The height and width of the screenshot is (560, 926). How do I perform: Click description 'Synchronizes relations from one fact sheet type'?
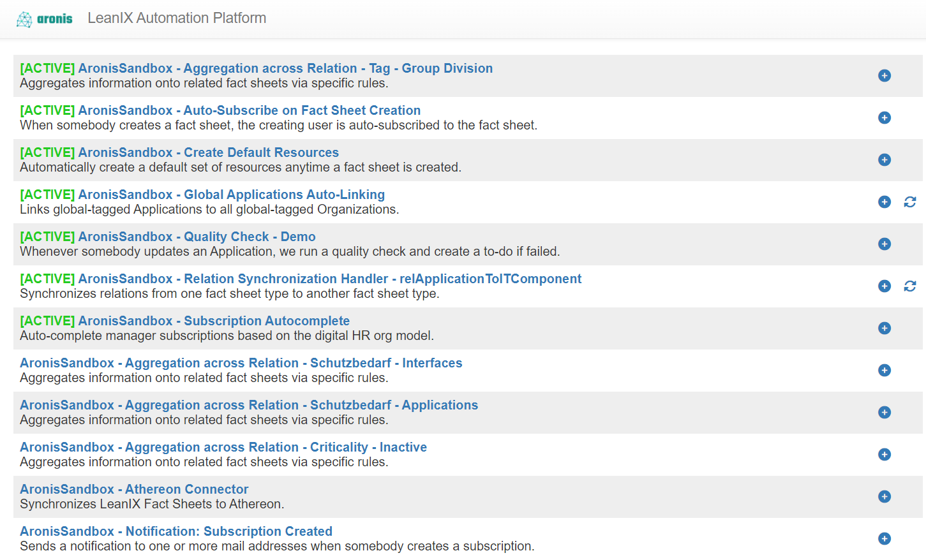pyautogui.click(x=230, y=294)
